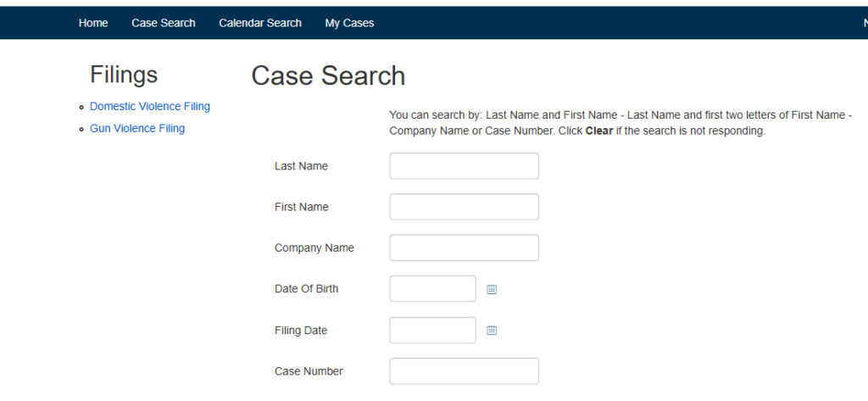Open the Gun Violence Filing link
This screenshot has height=401, width=868.
tap(137, 129)
